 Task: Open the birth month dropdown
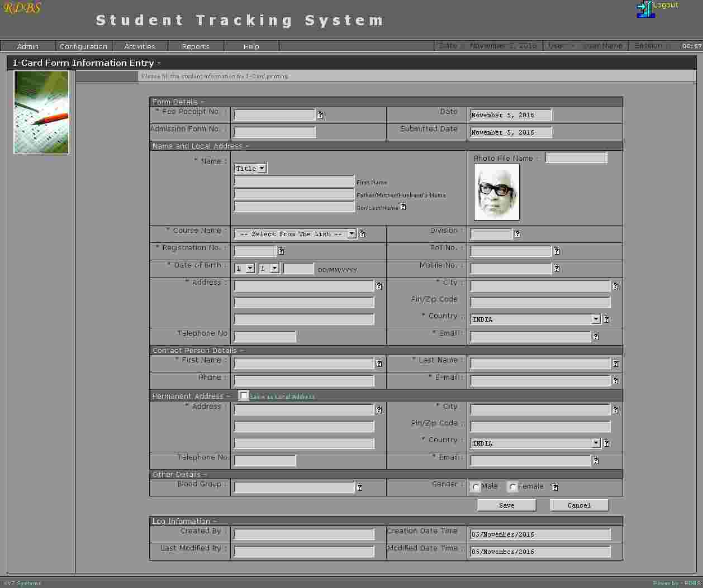(x=269, y=269)
